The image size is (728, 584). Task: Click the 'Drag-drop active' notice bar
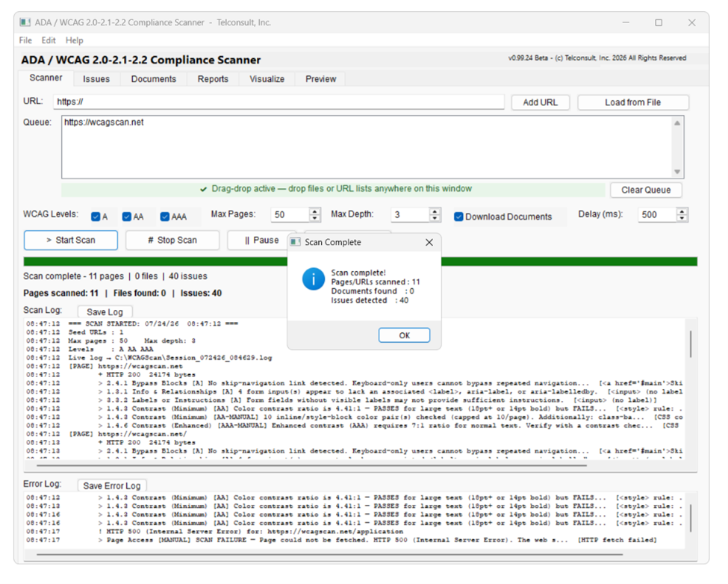(x=333, y=190)
